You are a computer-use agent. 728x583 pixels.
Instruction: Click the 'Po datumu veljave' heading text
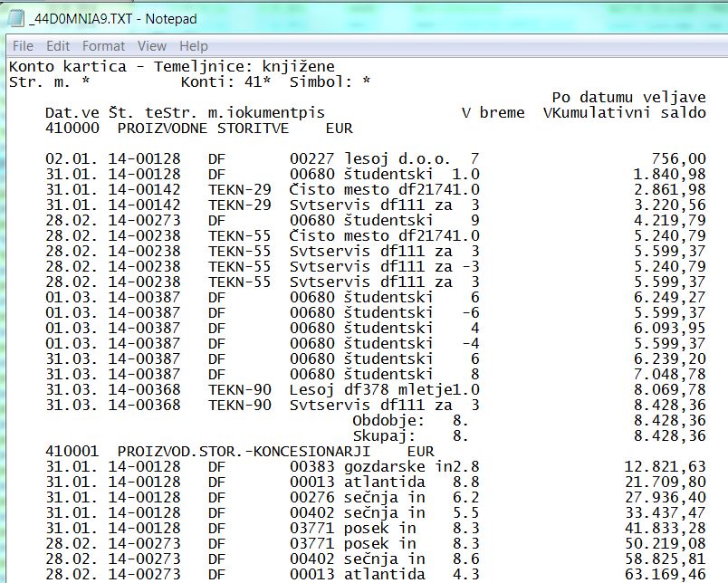pyautogui.click(x=628, y=98)
